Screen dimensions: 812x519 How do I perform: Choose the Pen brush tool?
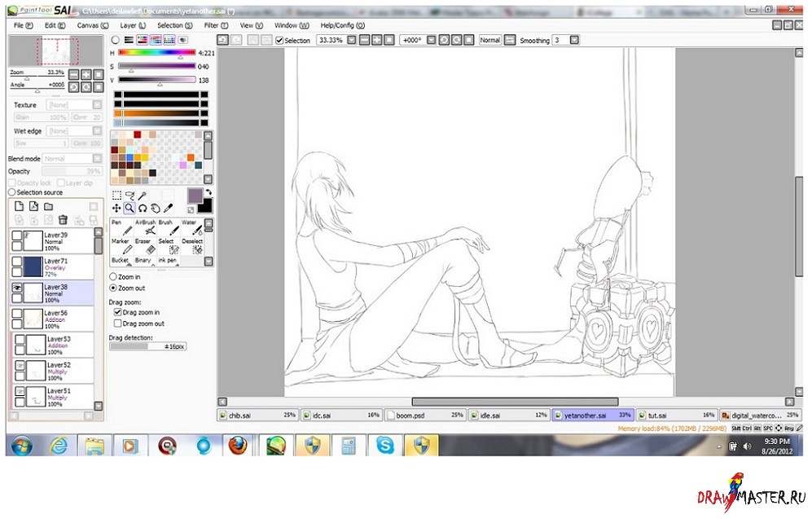(x=121, y=227)
